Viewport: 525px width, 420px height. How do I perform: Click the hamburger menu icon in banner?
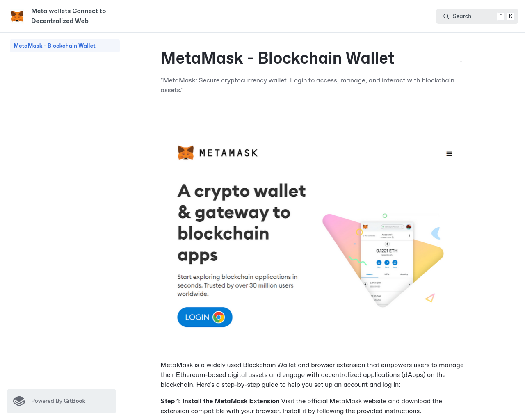[x=449, y=154]
